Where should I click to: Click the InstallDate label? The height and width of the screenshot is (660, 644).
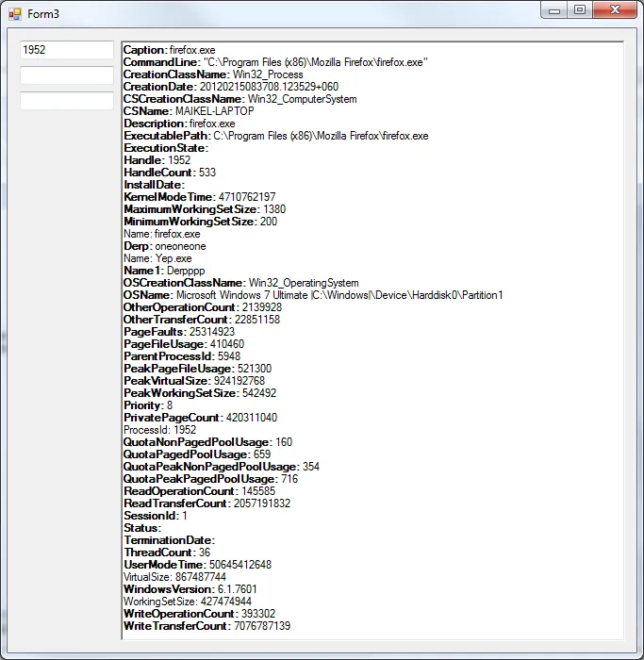(x=154, y=185)
